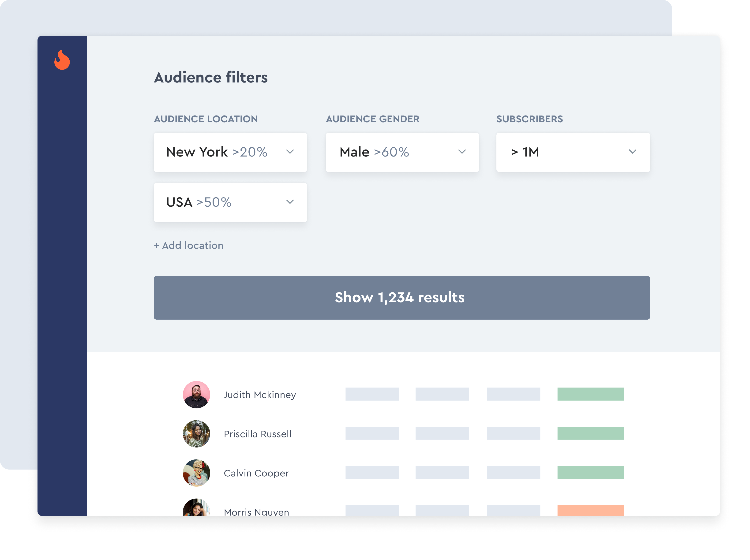This screenshot has width=750, height=560.
Task: Open the > 1M subscribers dropdown
Action: pyautogui.click(x=573, y=152)
